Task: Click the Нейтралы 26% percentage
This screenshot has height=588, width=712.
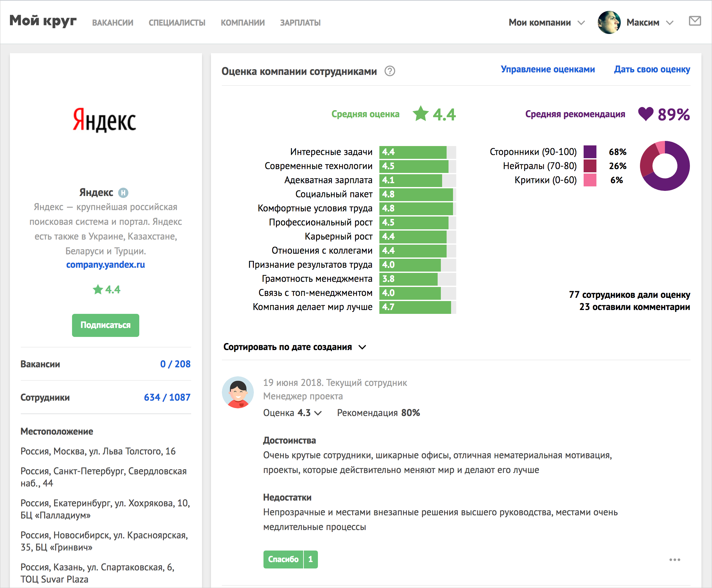Action: 618,166
